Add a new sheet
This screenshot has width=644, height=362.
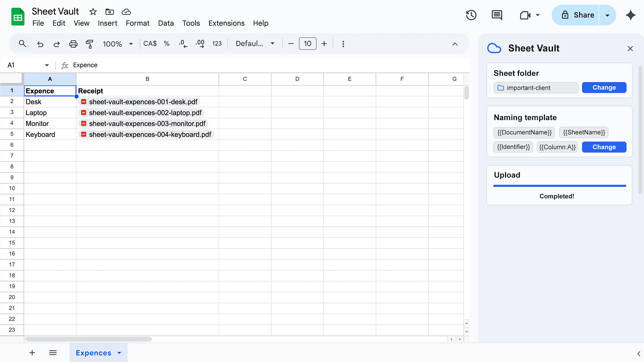point(32,353)
